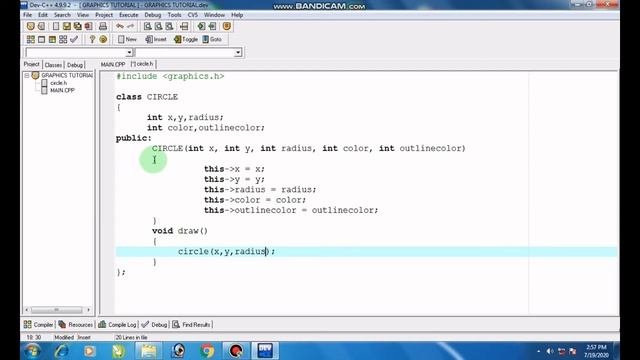This screenshot has width=640, height=360.
Task: Click the red Close file toolbar icon
Action: click(88, 27)
